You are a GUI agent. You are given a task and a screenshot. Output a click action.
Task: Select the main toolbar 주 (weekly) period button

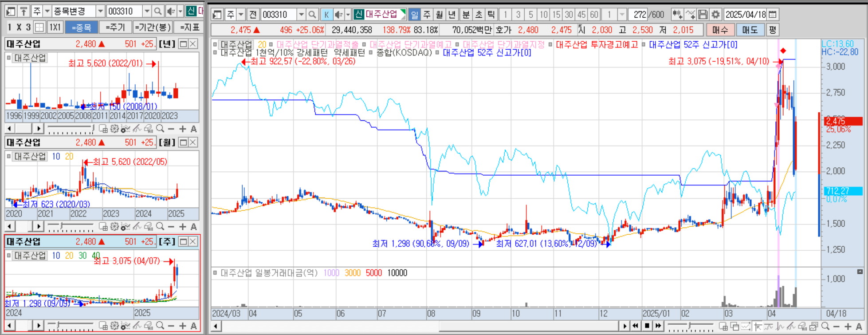[x=427, y=15]
